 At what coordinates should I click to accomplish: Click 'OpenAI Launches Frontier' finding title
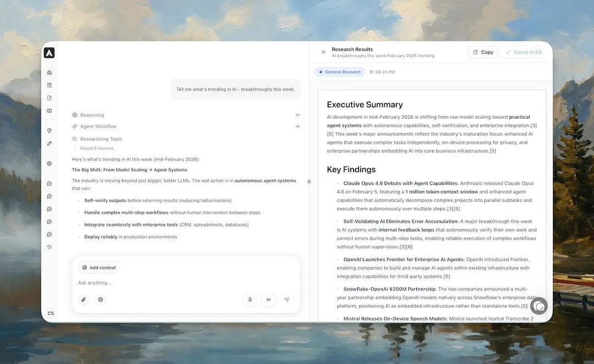click(404, 260)
